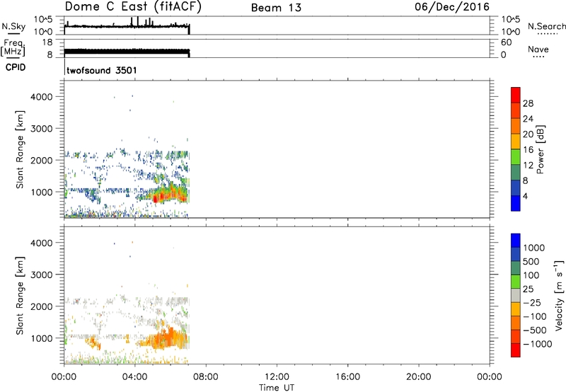The height and width of the screenshot is (392, 566).
Task: Click the 'Time UT' axis title
Action: tap(277, 388)
